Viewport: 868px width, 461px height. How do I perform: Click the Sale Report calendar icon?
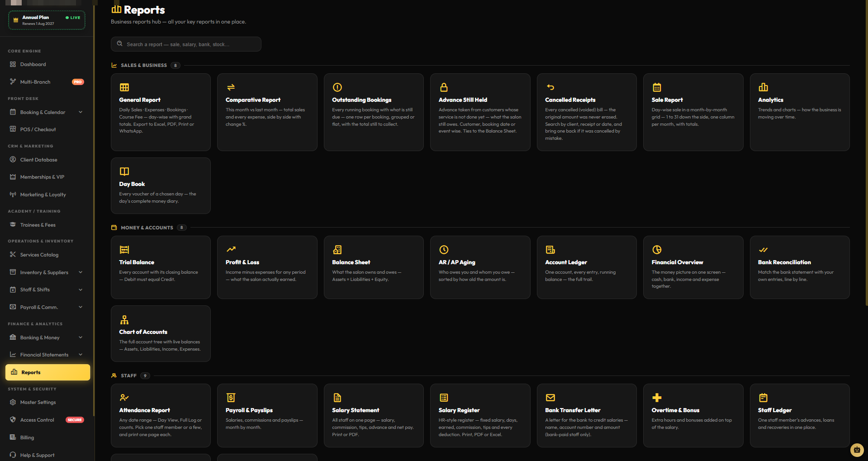(657, 87)
